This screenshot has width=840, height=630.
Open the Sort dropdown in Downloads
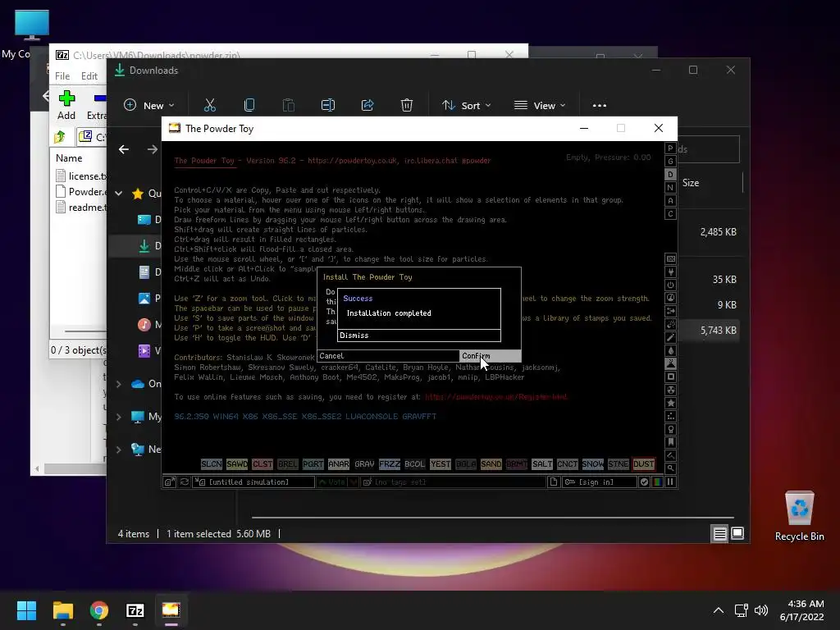coord(467,106)
